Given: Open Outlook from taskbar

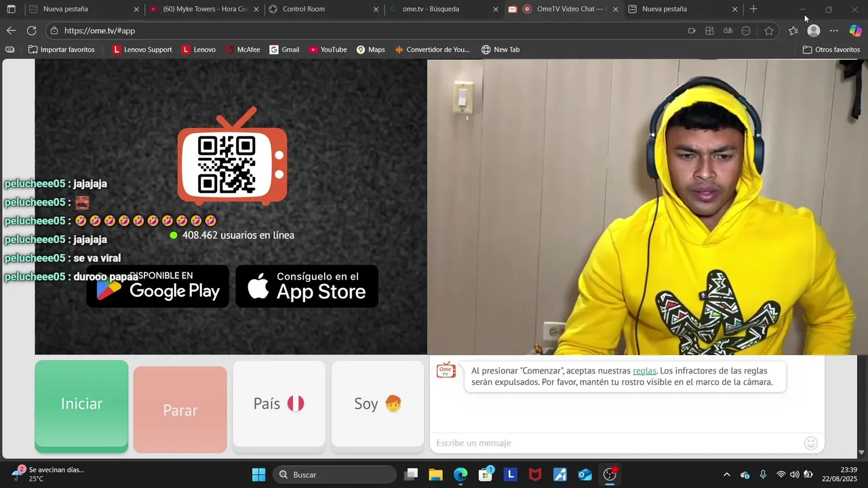Looking at the screenshot, I should tap(585, 474).
